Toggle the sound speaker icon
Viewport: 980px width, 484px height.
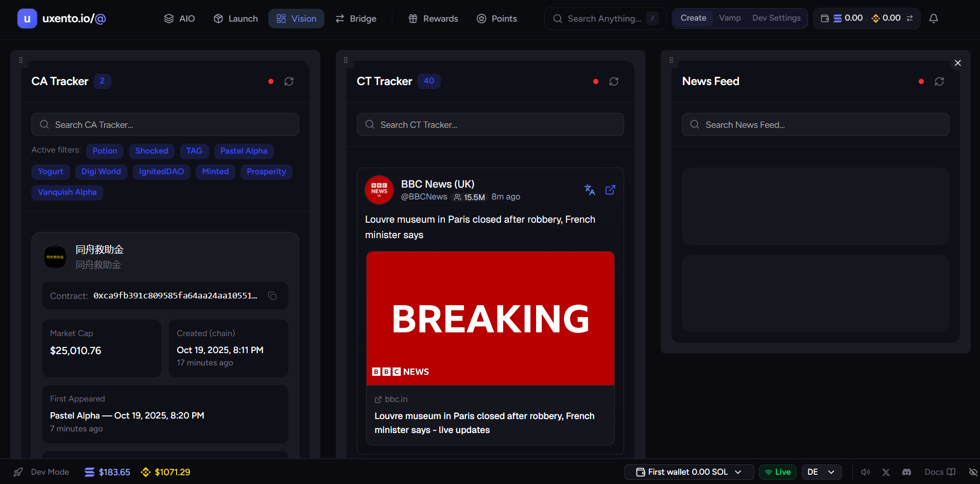[x=866, y=472]
